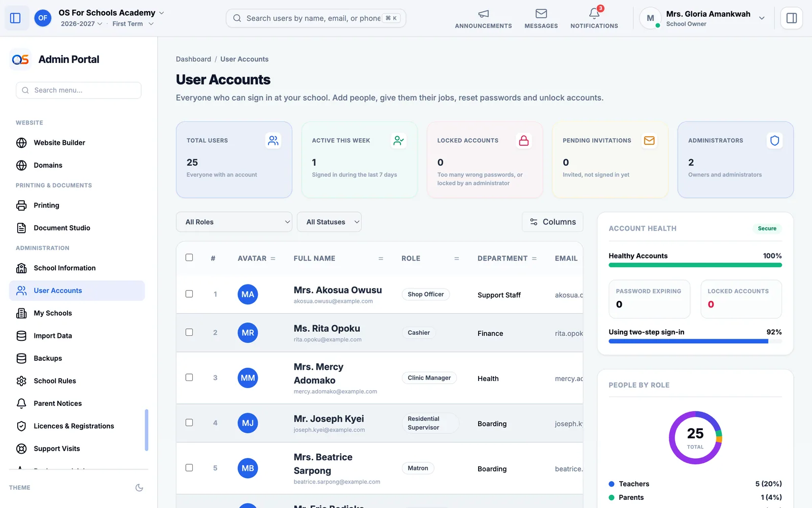The height and width of the screenshot is (508, 812).
Task: Click the Import Data database icon
Action: tap(21, 336)
